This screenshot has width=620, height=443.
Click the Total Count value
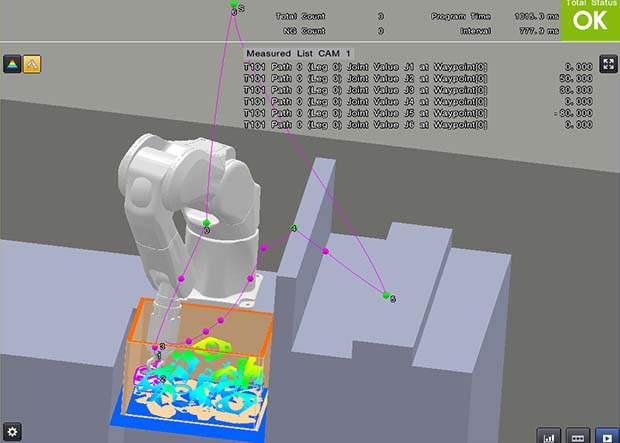380,17
